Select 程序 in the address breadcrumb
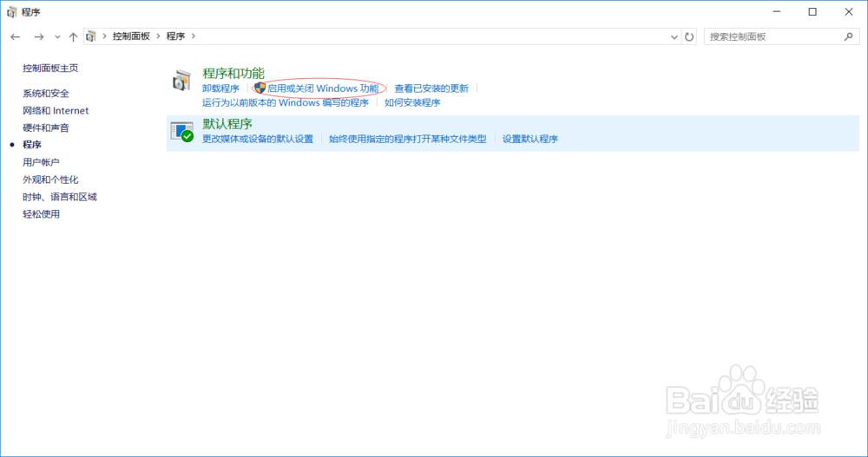The height and width of the screenshot is (457, 868). (x=175, y=36)
